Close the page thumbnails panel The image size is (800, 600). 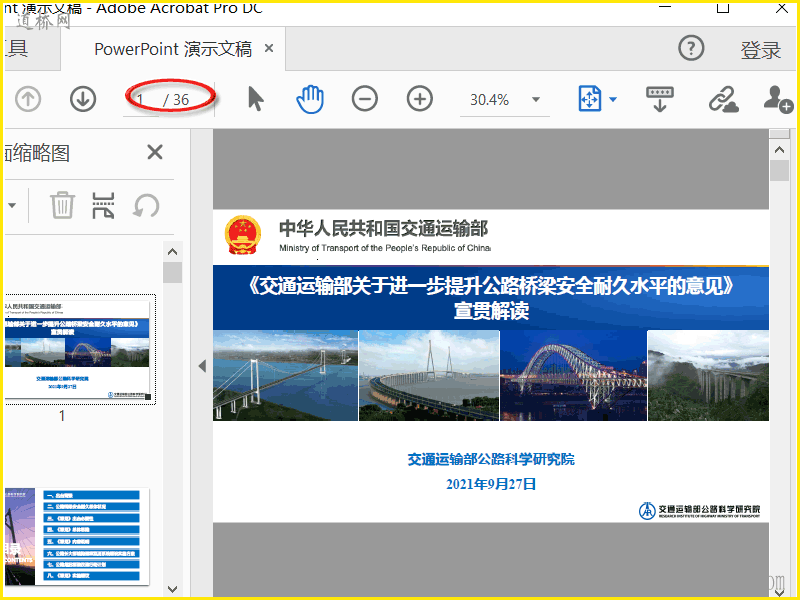pos(155,152)
